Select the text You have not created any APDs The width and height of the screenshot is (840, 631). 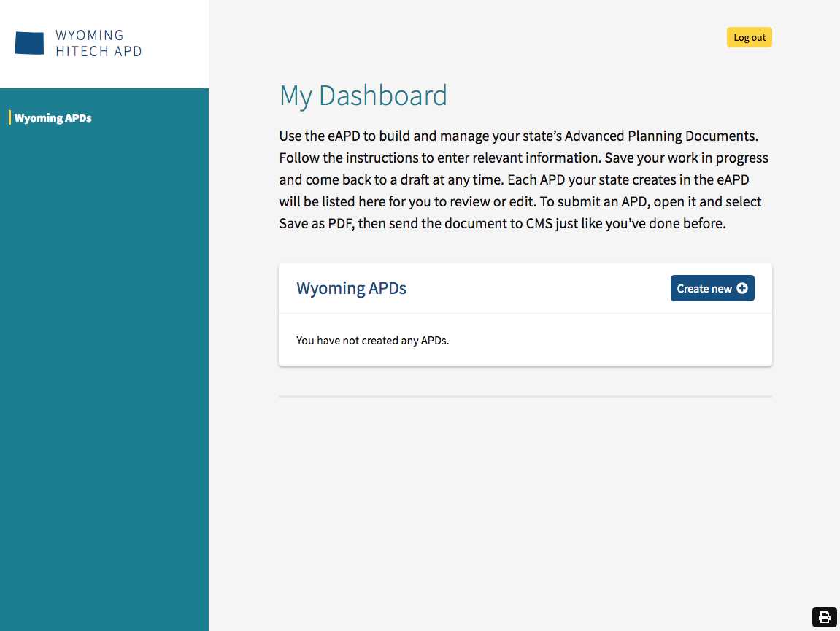pos(373,340)
